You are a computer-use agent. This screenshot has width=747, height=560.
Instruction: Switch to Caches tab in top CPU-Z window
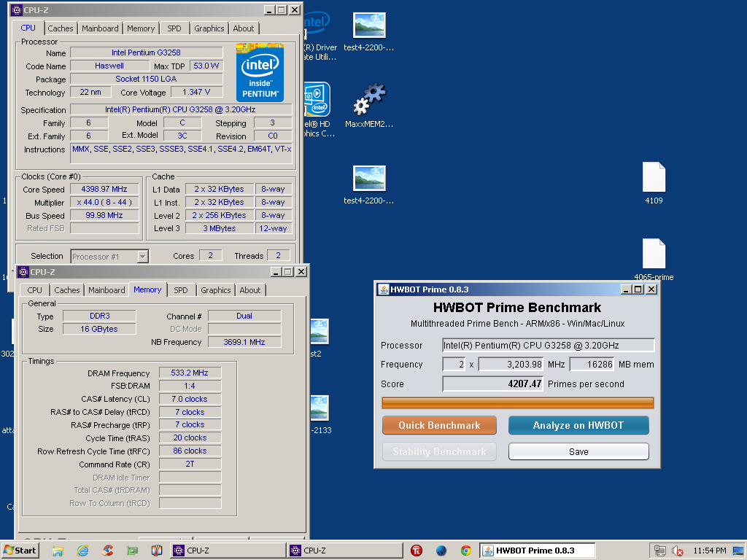(x=61, y=28)
